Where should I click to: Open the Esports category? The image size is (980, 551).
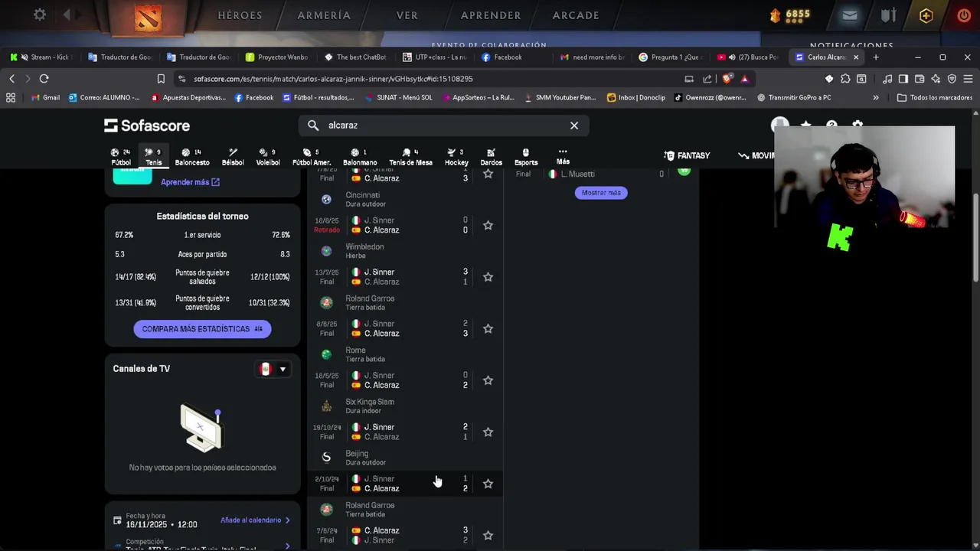coord(526,157)
